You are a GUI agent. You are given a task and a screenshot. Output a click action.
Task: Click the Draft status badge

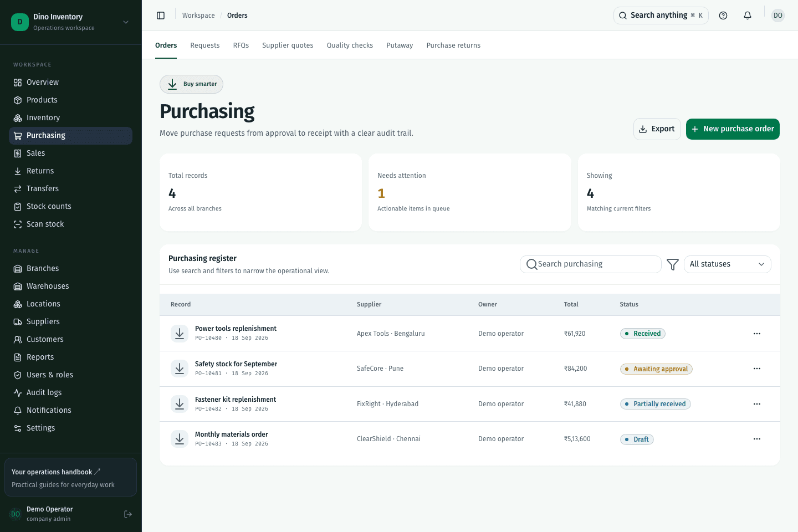pyautogui.click(x=637, y=439)
